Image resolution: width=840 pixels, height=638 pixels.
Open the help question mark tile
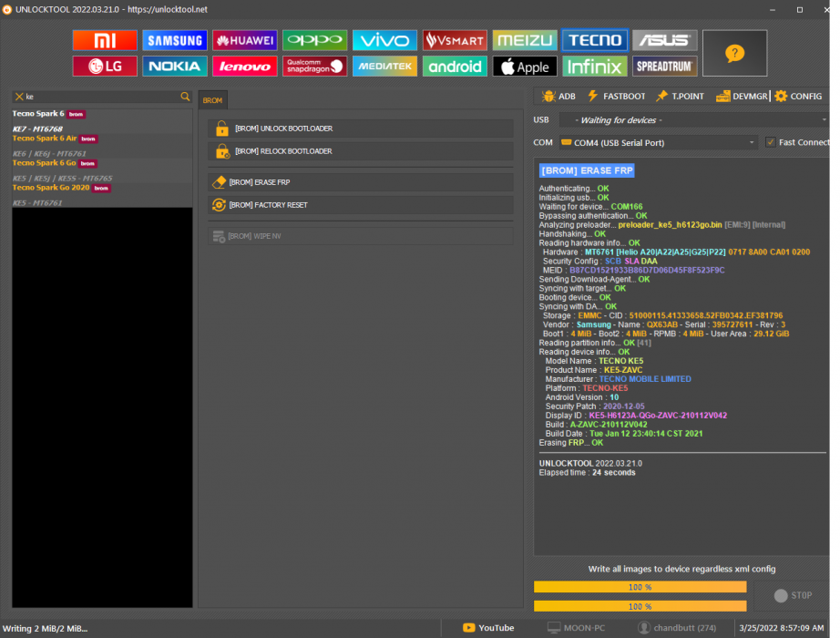click(734, 53)
